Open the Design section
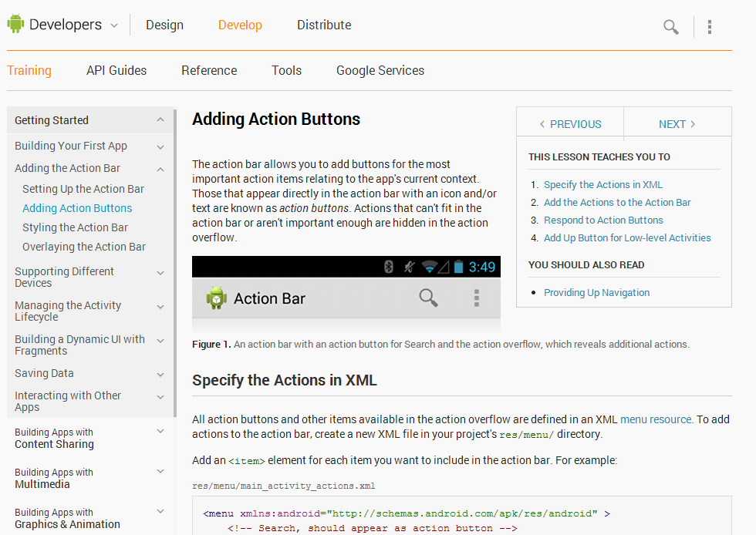This screenshot has height=535, width=756. point(164,25)
